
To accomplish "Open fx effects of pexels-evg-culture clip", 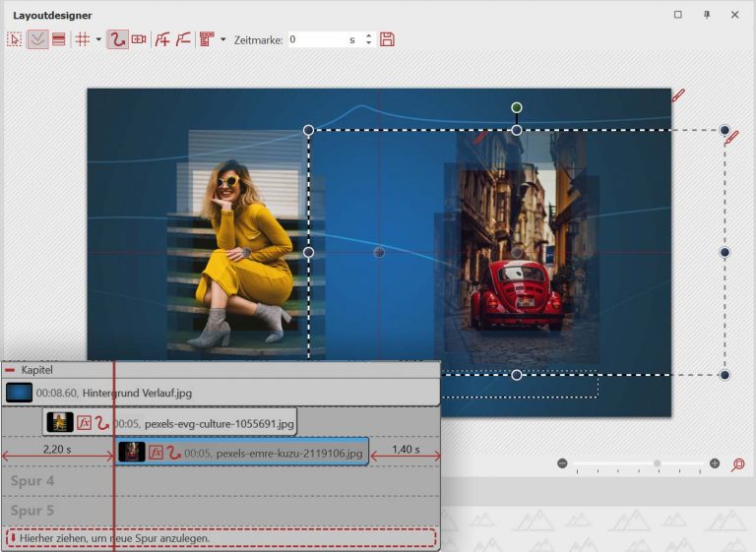I will pos(84,423).
